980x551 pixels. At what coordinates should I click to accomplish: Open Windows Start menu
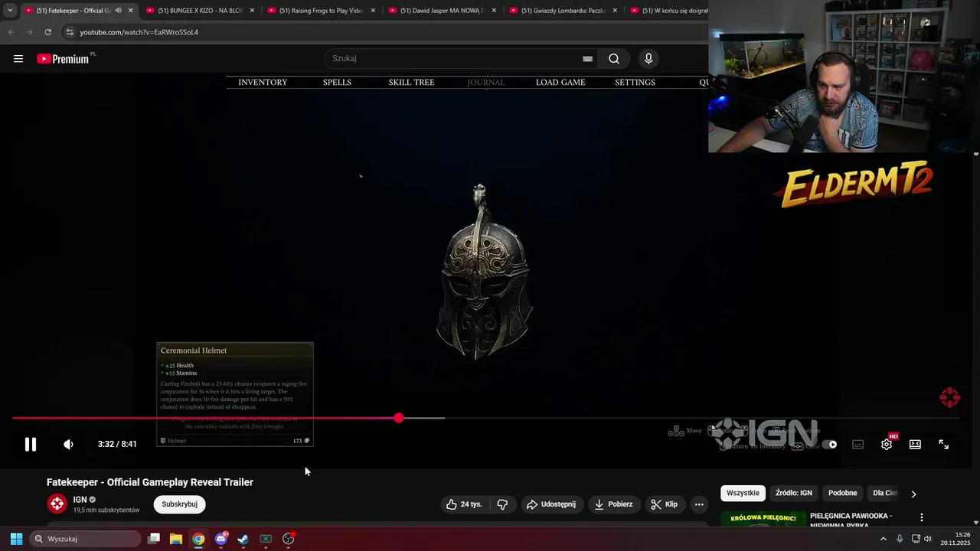(16, 539)
